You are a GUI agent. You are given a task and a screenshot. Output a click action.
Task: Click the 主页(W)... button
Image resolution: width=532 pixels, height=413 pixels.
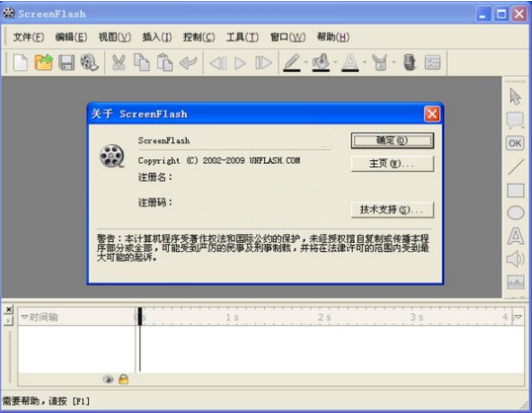pos(393,164)
